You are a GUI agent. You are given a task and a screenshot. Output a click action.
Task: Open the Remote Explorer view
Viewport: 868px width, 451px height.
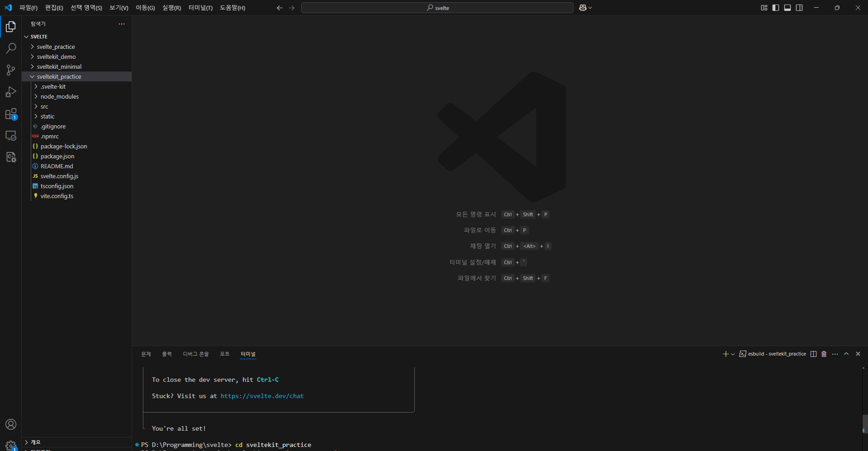(x=11, y=135)
